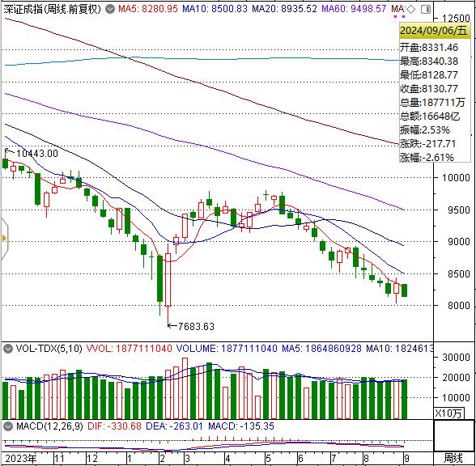This screenshot has height=466, width=476.
Task: Click the tallest red volume bar
Action: 185,388
